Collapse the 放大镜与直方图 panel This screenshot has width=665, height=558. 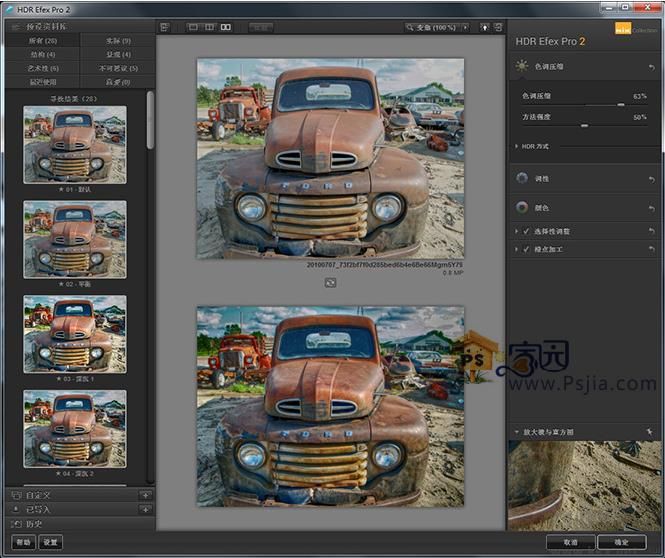516,432
